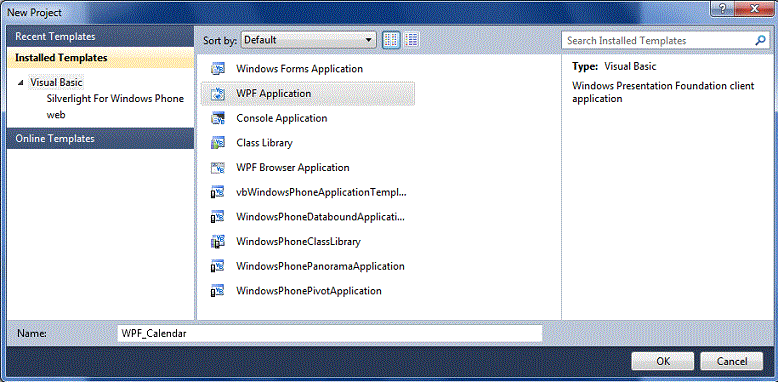Select WindowsPhonePanoramaApplication text
The image size is (778, 382).
coord(321,266)
